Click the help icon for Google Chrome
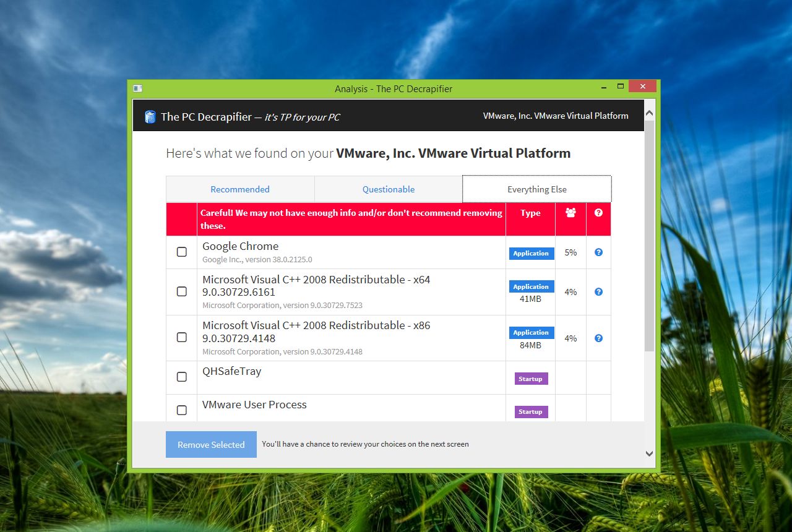This screenshot has height=532, width=792. click(598, 252)
